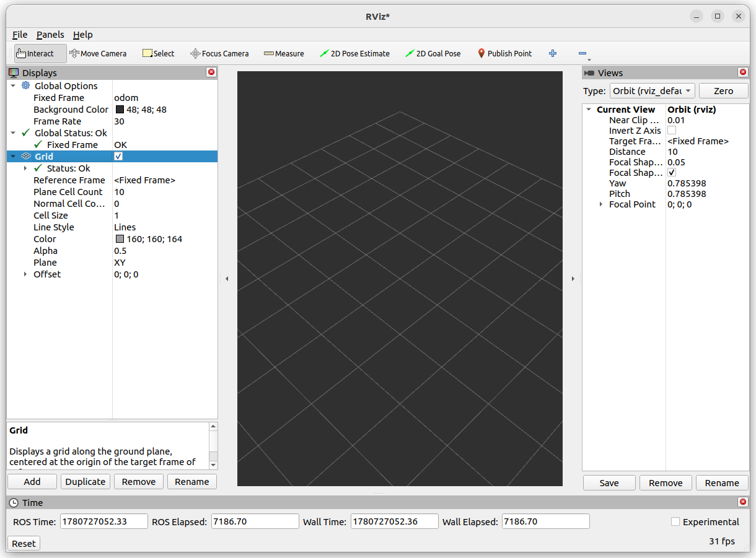
Task: Toggle the Grid display checkbox
Action: click(x=118, y=157)
